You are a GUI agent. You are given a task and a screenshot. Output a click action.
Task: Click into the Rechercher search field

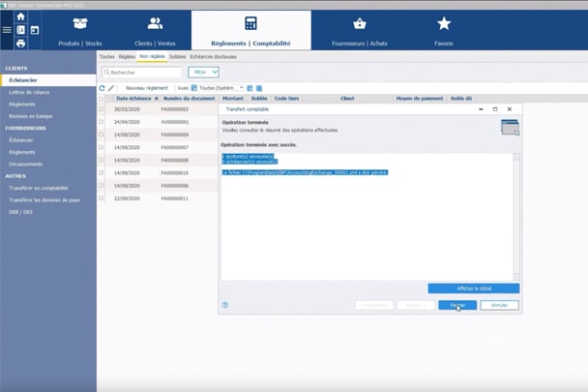(x=144, y=72)
